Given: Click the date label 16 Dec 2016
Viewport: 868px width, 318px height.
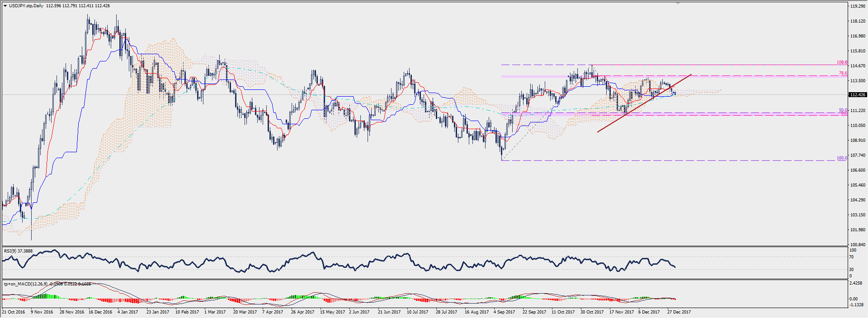Looking at the screenshot, I should pos(100,312).
